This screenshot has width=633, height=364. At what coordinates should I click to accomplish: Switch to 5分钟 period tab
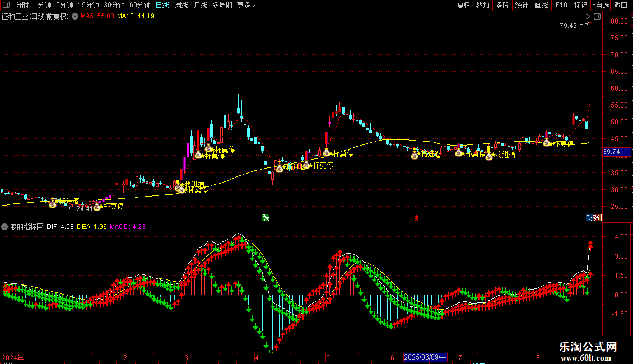[x=64, y=5]
